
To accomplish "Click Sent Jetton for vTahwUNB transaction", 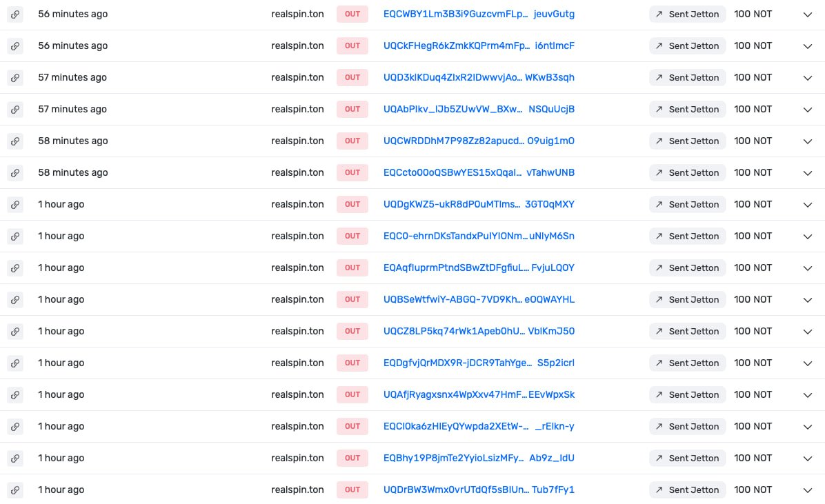I will point(687,172).
